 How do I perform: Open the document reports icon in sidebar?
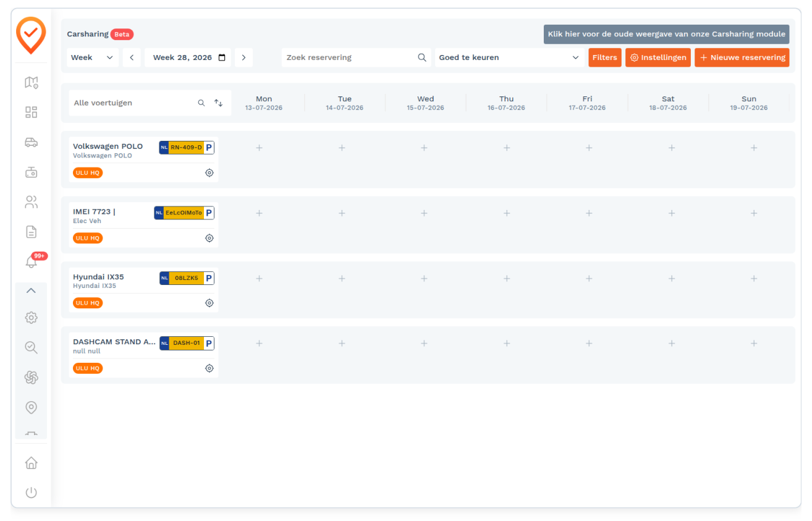(x=31, y=232)
